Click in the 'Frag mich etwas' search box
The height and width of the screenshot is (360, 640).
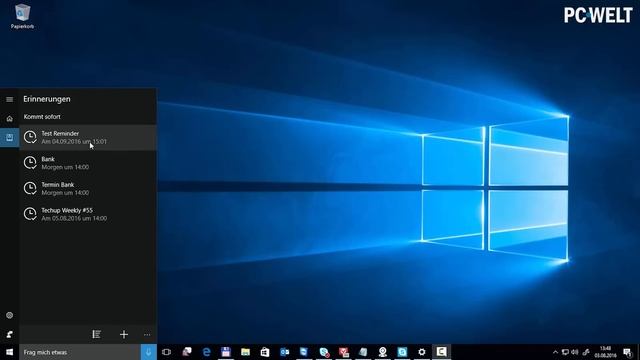[x=80, y=352]
